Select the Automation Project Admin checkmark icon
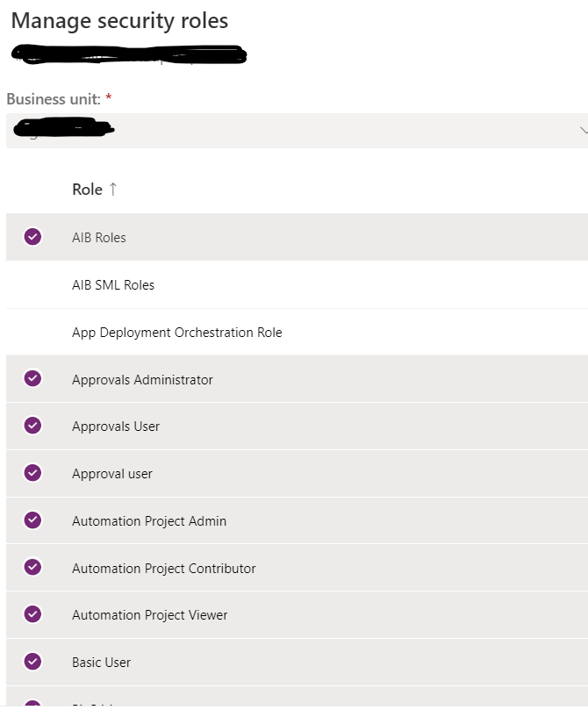588x717 pixels. click(32, 520)
